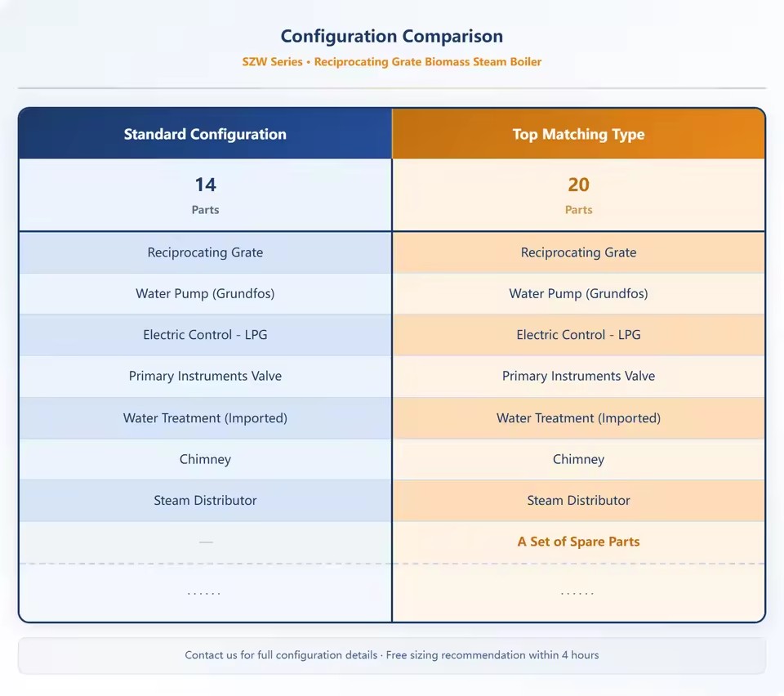Click Primary Instruments Valve in Top Matching column

click(x=578, y=376)
